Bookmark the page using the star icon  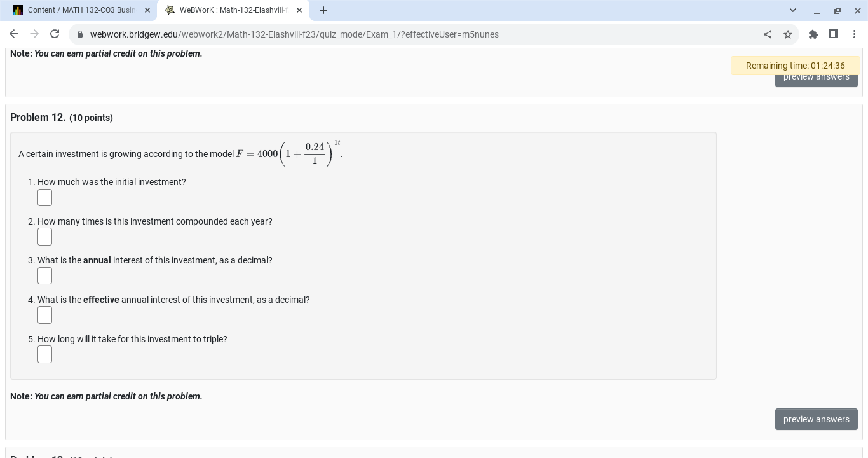click(788, 34)
